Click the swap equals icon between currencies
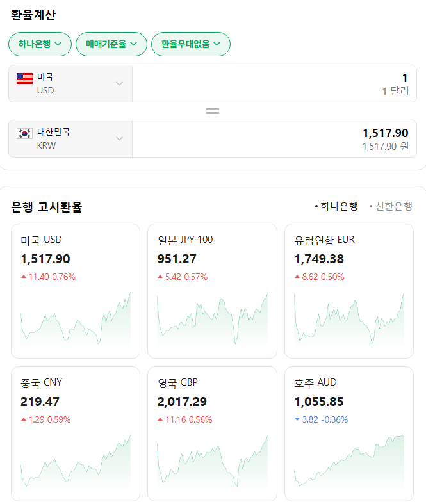Viewport: 426px width, 504px height. (213, 111)
